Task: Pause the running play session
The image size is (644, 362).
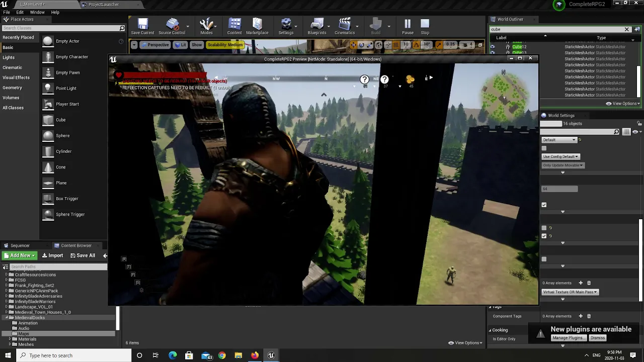Action: pyautogui.click(x=408, y=26)
